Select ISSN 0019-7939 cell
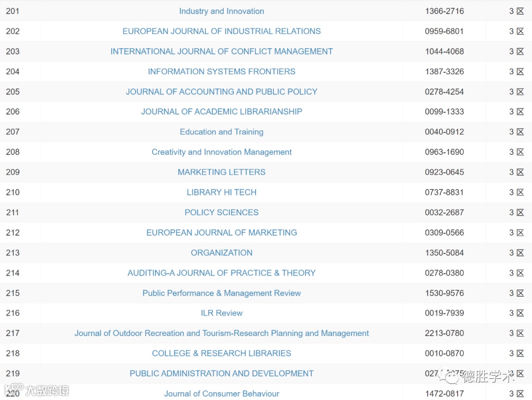Screen dimensions: 532x400 [444, 313]
